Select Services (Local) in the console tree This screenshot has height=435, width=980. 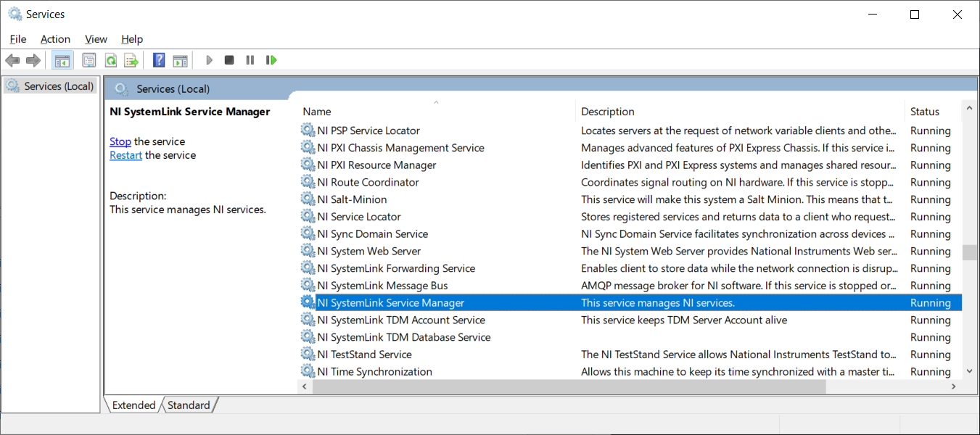point(59,86)
